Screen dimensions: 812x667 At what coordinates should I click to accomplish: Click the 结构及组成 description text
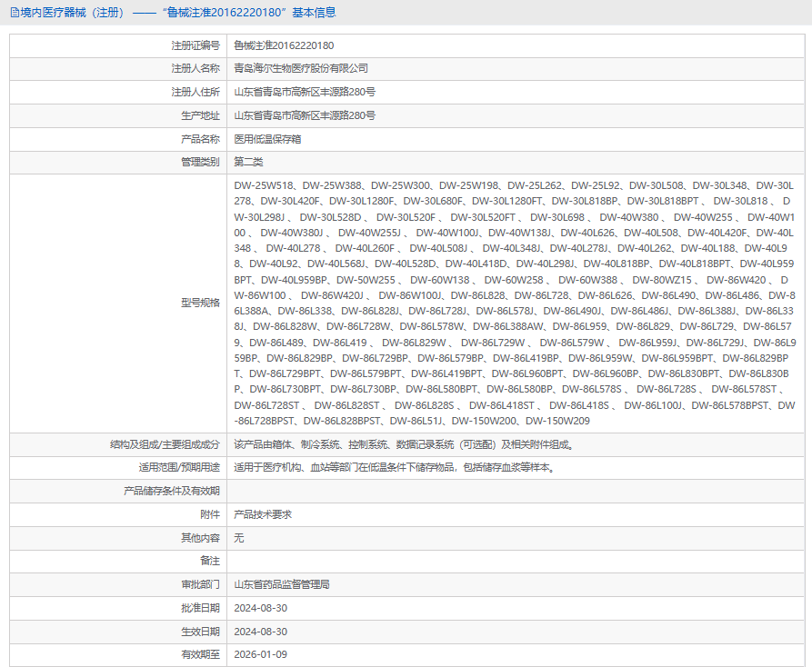(x=404, y=444)
